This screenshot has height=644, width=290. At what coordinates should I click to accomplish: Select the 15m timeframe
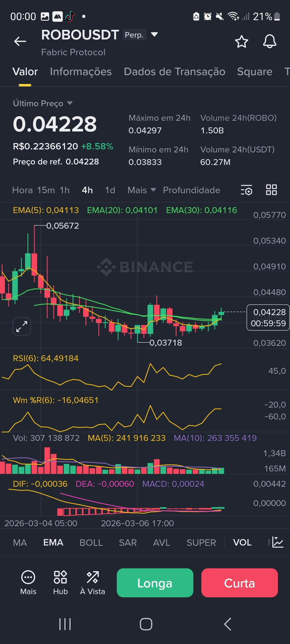click(46, 190)
